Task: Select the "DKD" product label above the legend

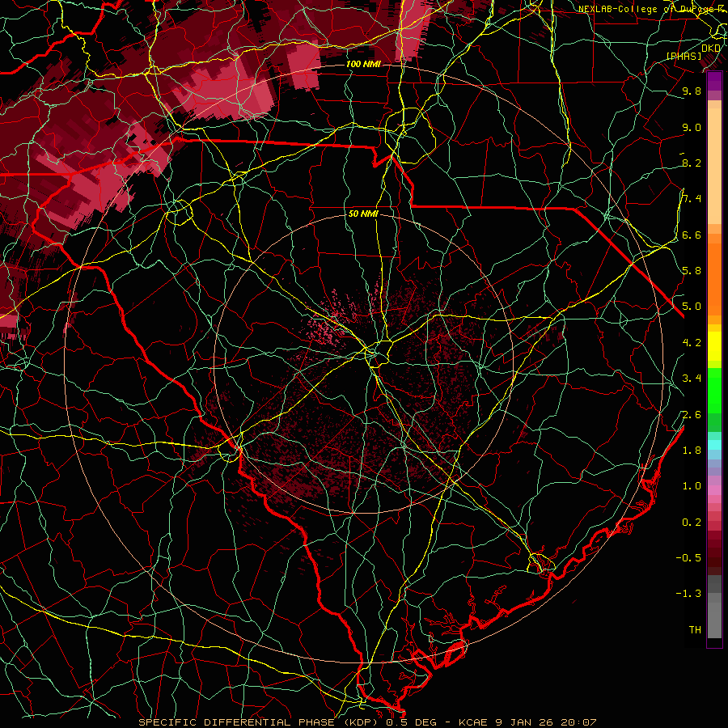Action: tap(711, 49)
